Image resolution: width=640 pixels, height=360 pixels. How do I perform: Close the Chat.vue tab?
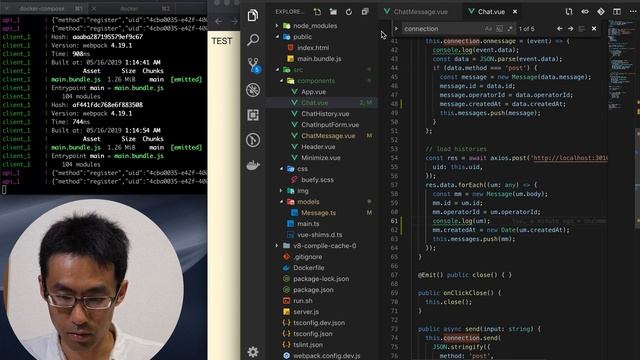pyautogui.click(x=515, y=12)
